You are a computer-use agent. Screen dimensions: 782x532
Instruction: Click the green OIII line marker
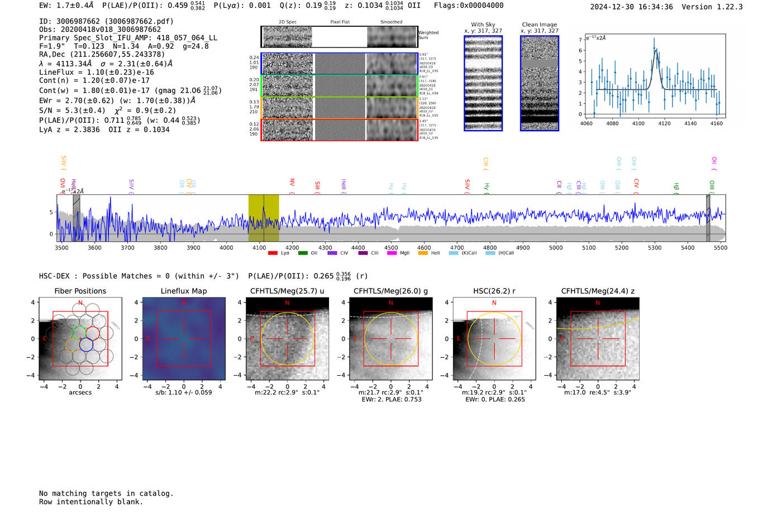712,187
